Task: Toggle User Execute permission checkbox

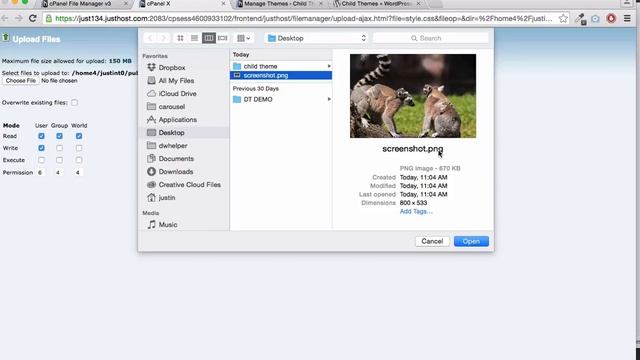Action: [41, 160]
